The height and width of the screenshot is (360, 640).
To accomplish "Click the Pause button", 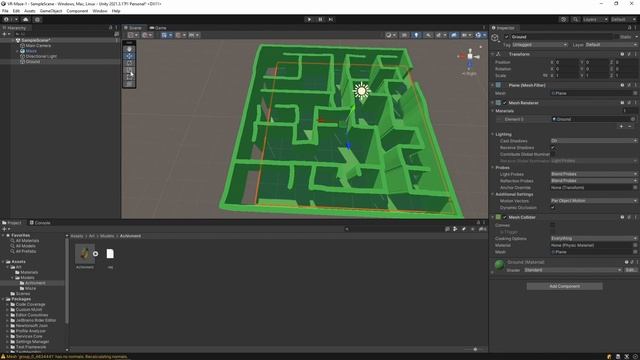I will [x=320, y=19].
